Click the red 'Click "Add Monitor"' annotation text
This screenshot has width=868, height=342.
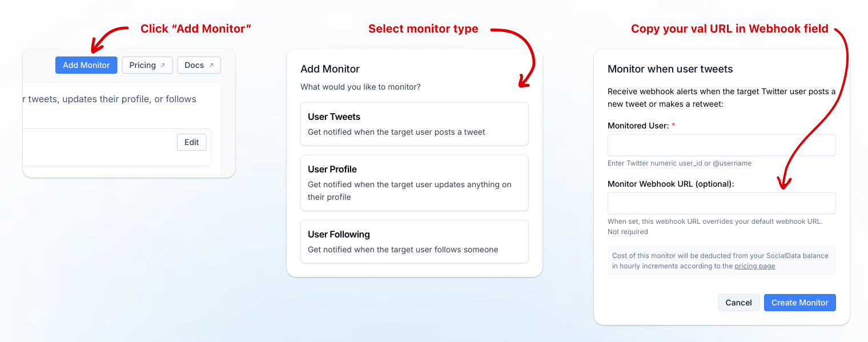(196, 29)
